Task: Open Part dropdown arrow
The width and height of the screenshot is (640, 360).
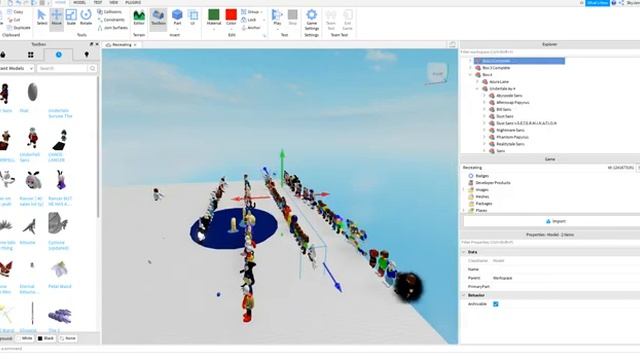Action: (177, 29)
